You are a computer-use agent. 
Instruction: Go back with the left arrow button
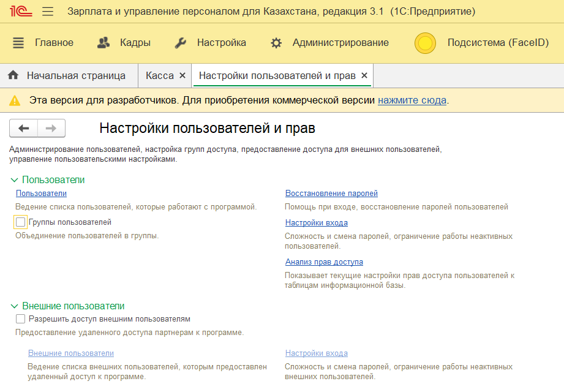(24, 128)
